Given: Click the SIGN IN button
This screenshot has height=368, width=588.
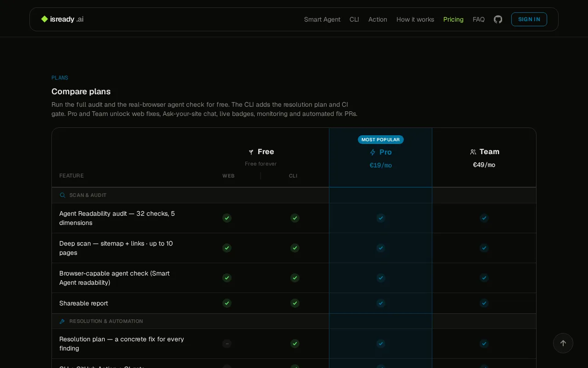Looking at the screenshot, I should [x=529, y=19].
